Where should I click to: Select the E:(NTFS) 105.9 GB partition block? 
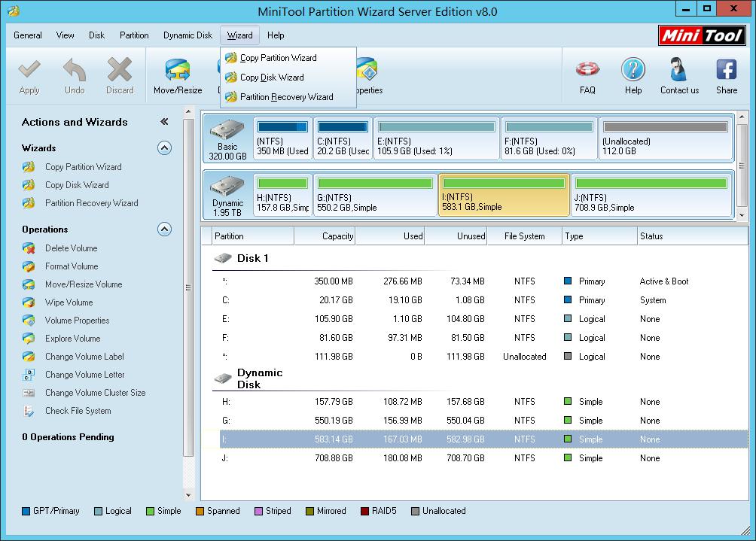pyautogui.click(x=436, y=138)
